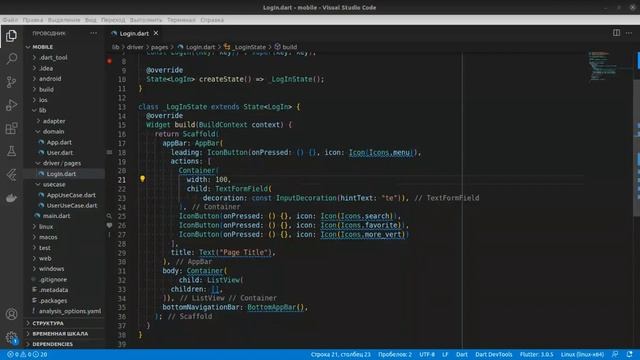Click the Dart language mode status
The image size is (640, 360).
point(462,354)
